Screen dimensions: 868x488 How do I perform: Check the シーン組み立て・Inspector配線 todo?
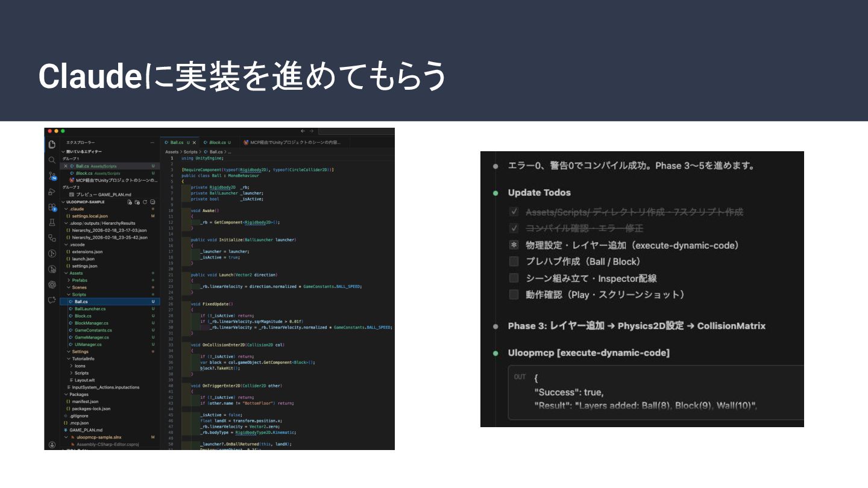click(514, 278)
